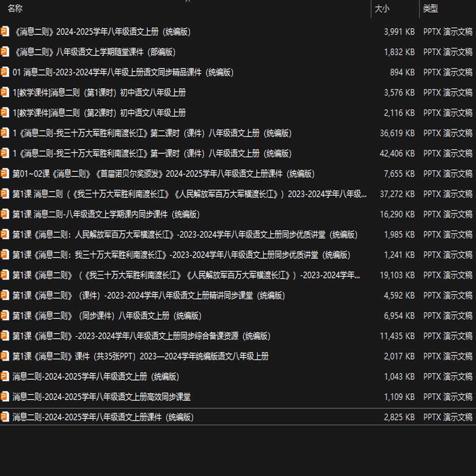Select file 《消息二则》2024-2025学年八年级语文上册 (统编版)

[x=102, y=32]
